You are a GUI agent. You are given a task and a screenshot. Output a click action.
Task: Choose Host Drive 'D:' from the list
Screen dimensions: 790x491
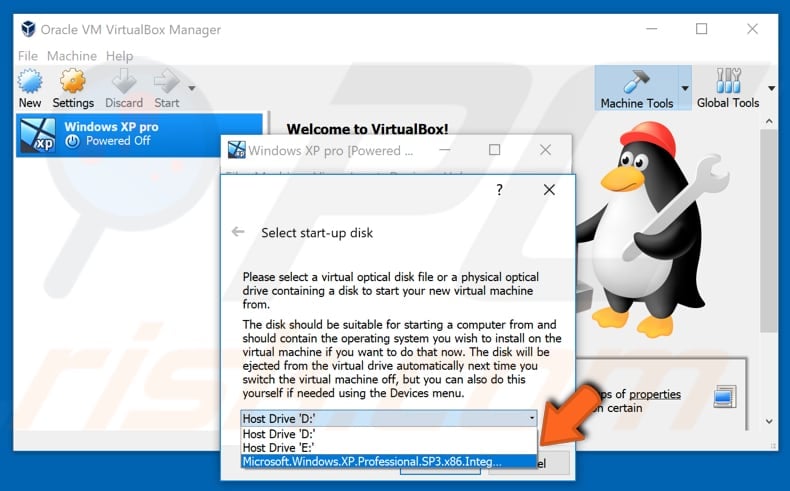[x=389, y=434]
